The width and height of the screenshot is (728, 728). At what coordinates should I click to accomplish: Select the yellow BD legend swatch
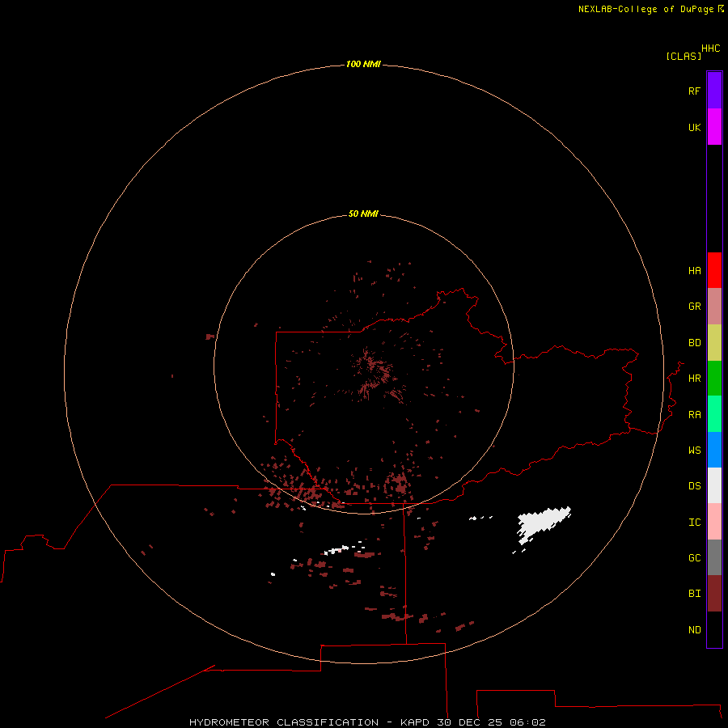click(714, 343)
